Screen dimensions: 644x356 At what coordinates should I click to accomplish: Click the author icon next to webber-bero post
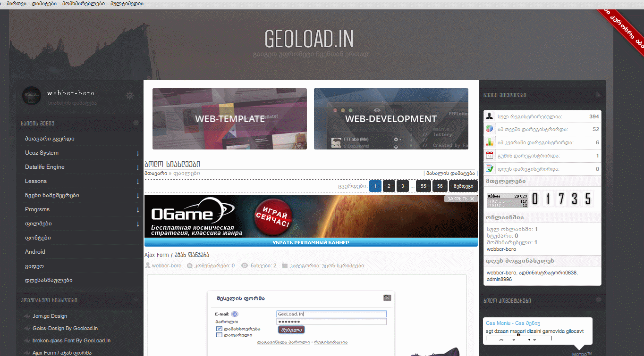[x=148, y=265]
